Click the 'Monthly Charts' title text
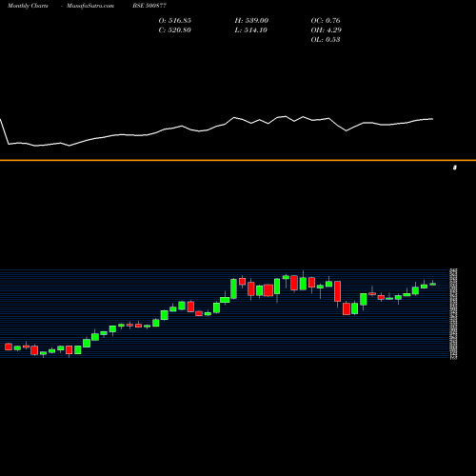Viewport: 476px width, 476px height. tap(28, 6)
